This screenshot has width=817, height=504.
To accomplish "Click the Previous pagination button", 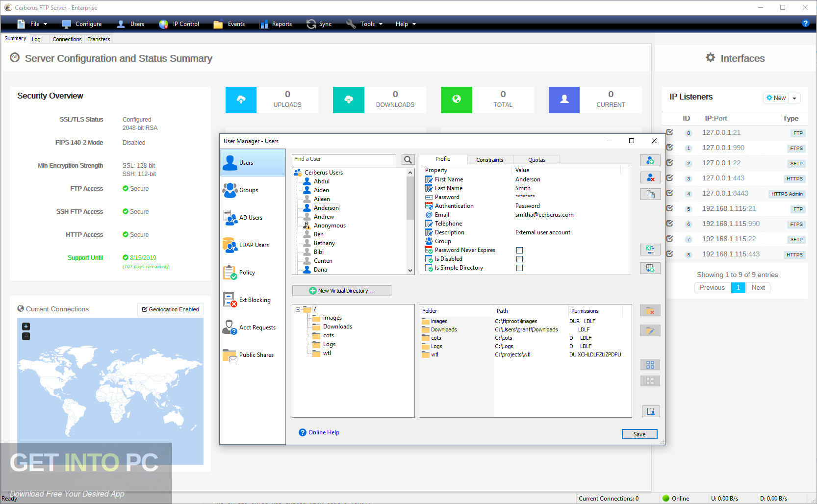I will pyautogui.click(x=712, y=288).
